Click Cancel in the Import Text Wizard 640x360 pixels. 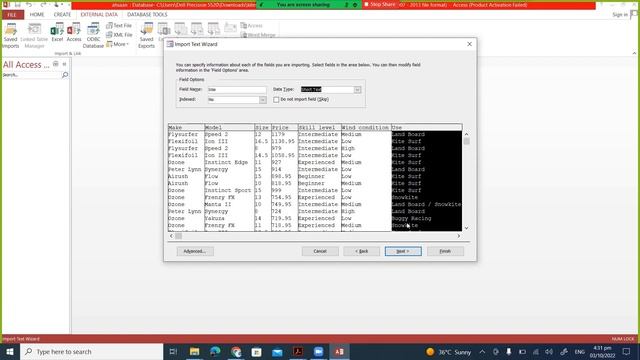click(320, 251)
